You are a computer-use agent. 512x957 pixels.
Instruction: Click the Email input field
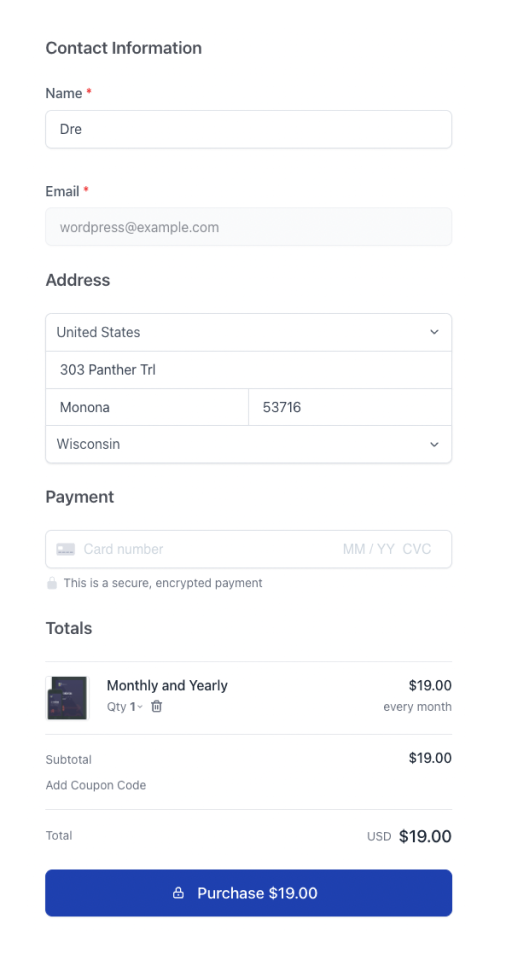coord(248,227)
